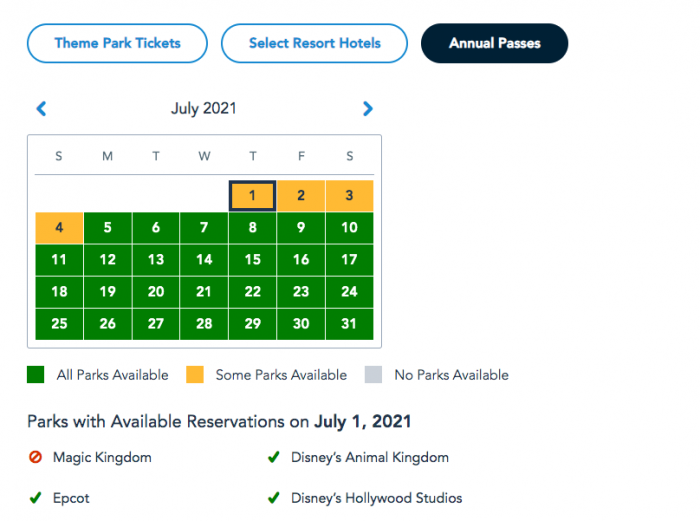The height and width of the screenshot is (521, 700).
Task: Click the green All Parks Available swatch
Action: [36, 375]
